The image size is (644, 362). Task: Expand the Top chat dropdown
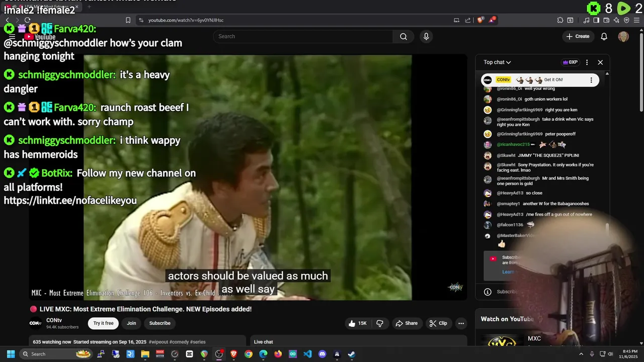pos(497,62)
